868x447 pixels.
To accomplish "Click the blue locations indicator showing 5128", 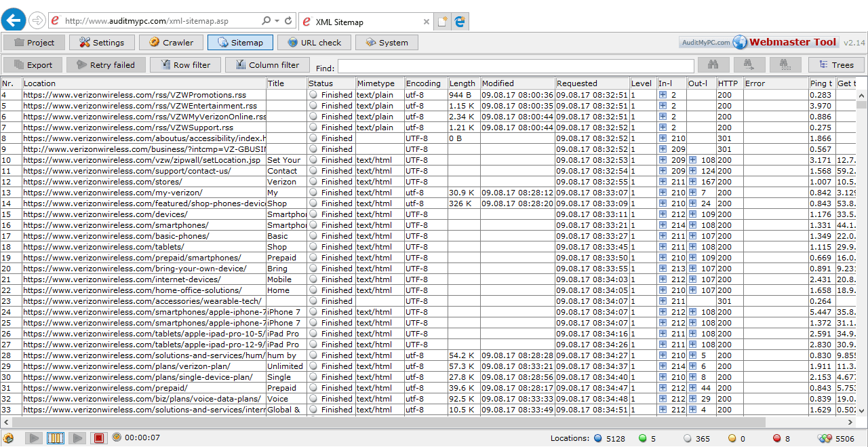I will coord(598,439).
